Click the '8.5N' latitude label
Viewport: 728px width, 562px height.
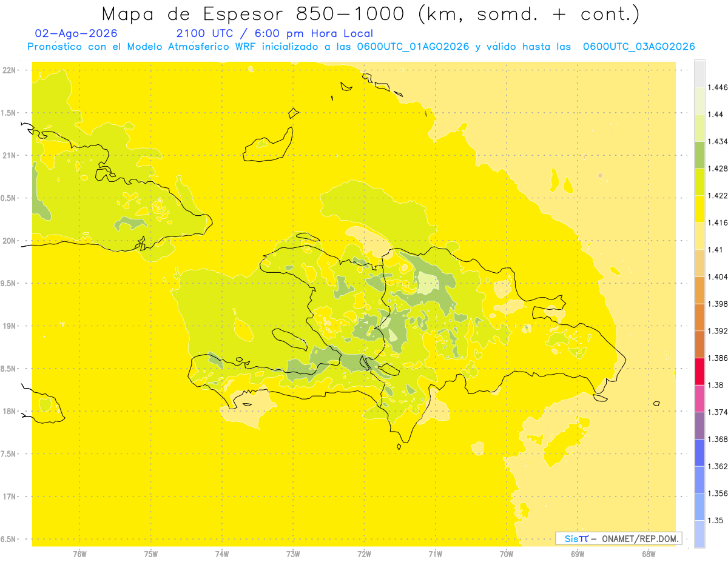(x=9, y=369)
